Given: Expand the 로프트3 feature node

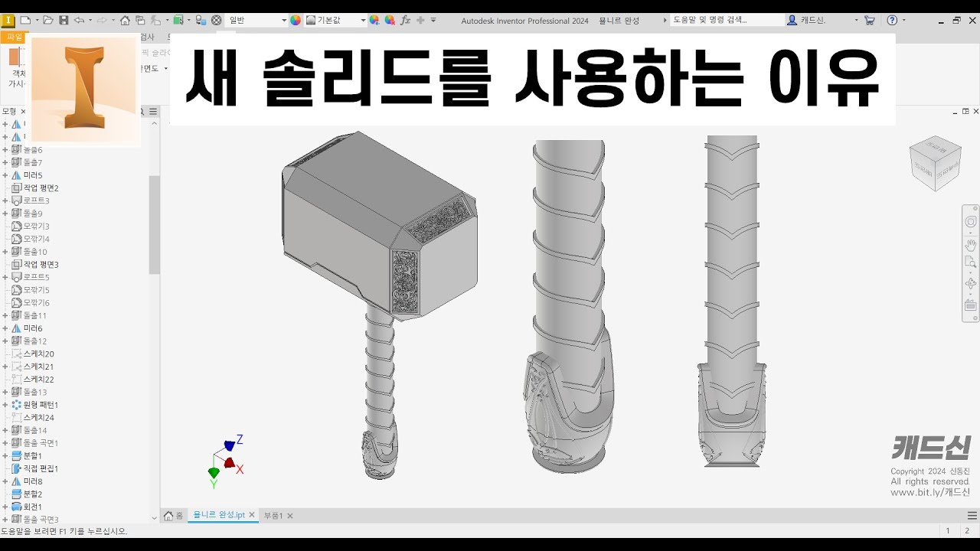Looking at the screenshot, I should coord(5,201).
